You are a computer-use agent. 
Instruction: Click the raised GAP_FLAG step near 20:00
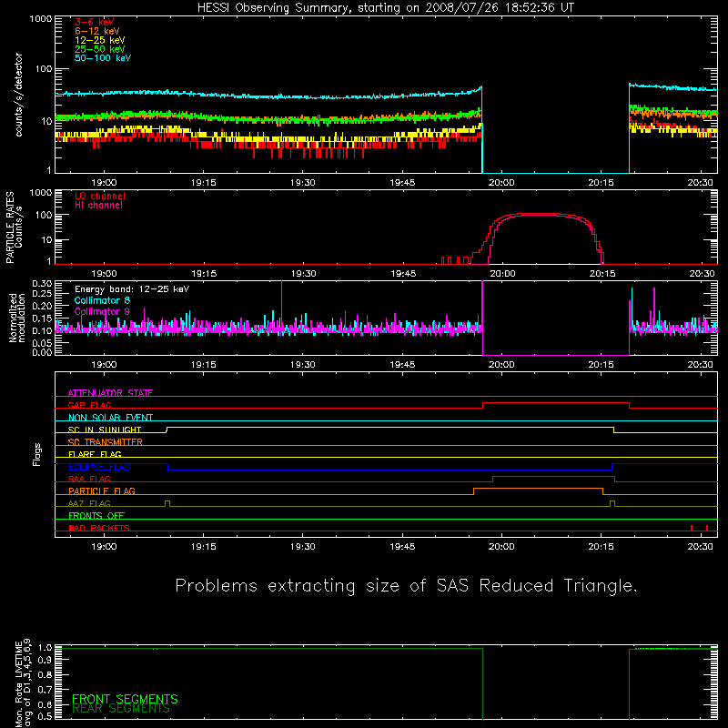click(556, 403)
